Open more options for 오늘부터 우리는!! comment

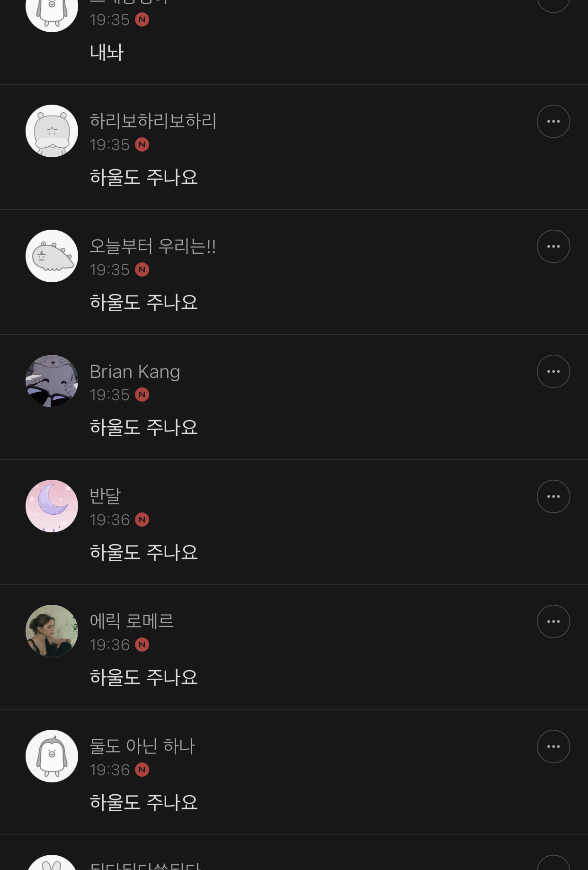(x=553, y=247)
